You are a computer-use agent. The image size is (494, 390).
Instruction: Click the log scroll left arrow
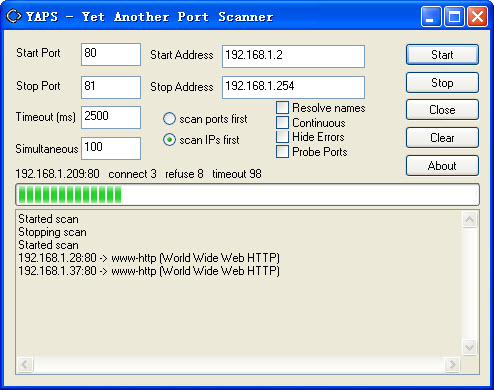[x=25, y=364]
